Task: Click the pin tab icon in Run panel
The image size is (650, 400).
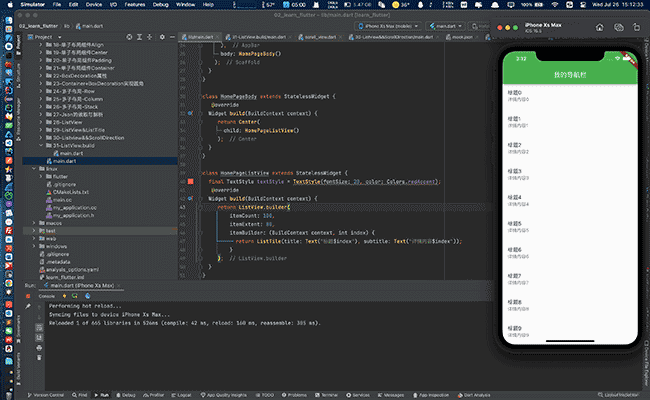Action: [x=28, y=306]
